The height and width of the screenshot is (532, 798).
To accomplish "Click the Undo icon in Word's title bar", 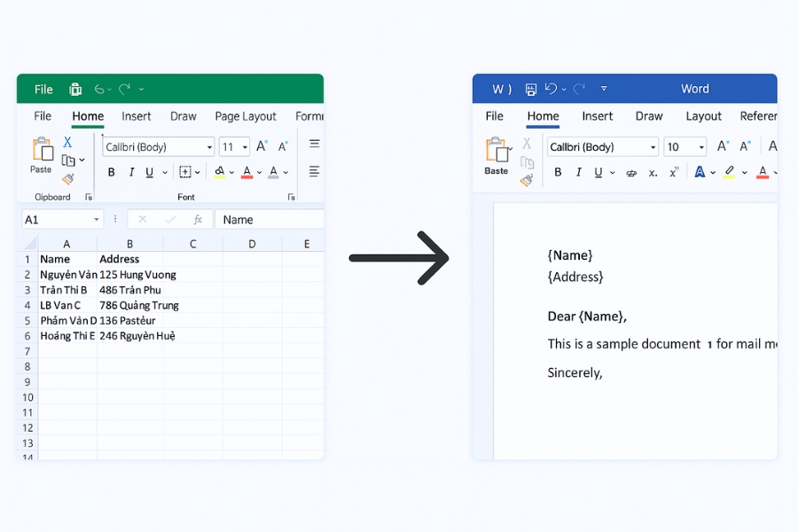I will click(550, 89).
